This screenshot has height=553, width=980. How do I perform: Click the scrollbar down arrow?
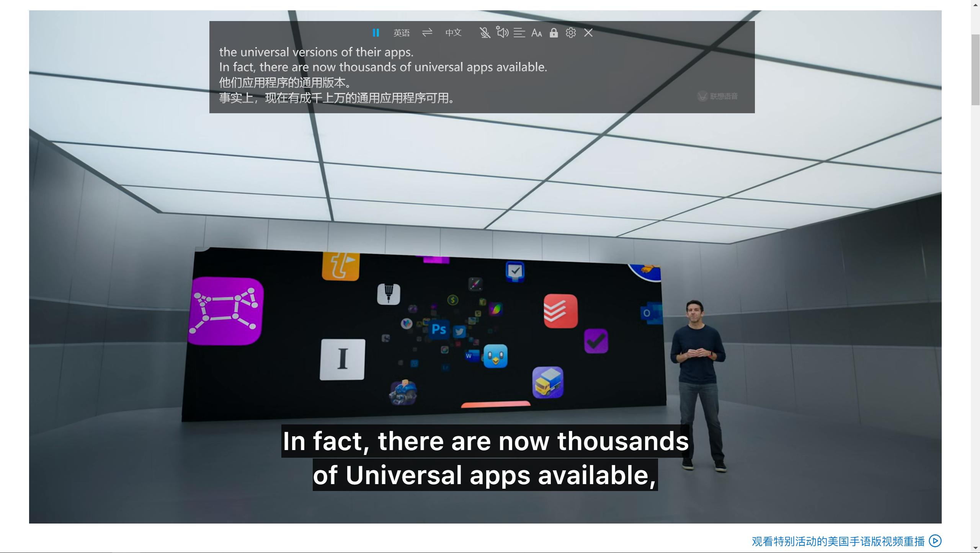(975, 548)
